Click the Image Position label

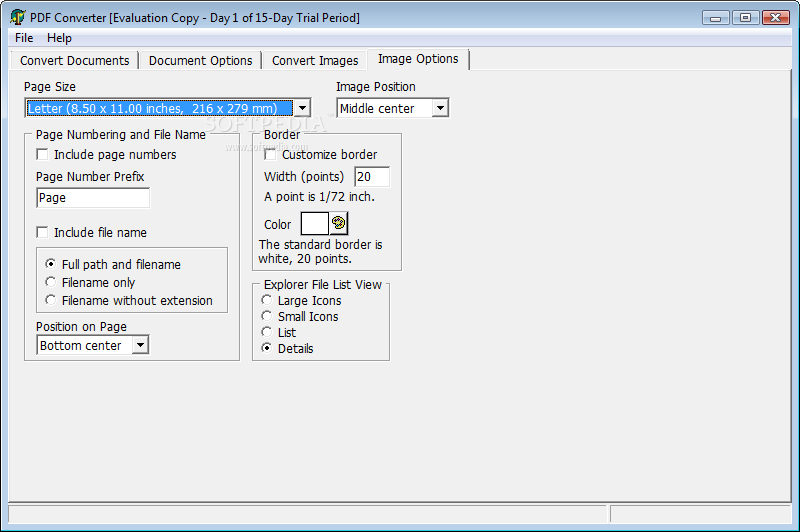376,87
